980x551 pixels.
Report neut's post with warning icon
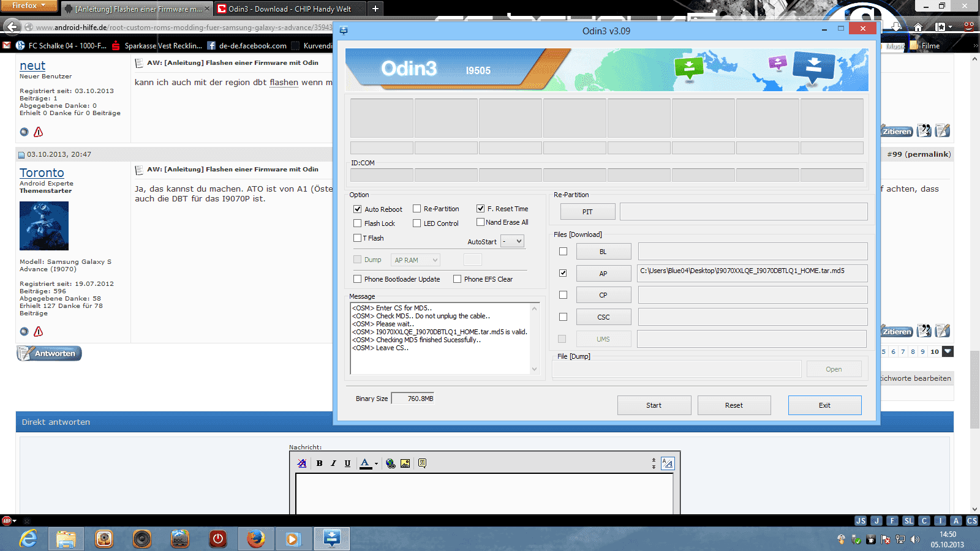39,132
